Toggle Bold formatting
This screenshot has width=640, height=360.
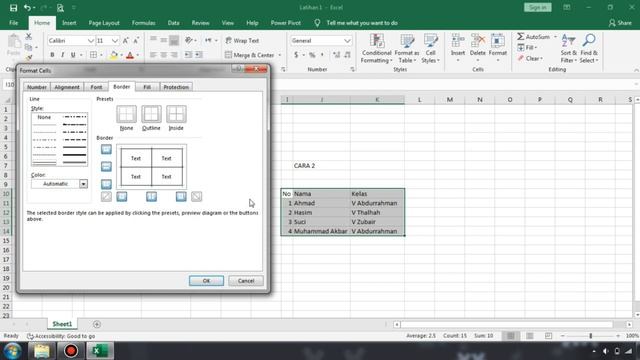[52, 55]
